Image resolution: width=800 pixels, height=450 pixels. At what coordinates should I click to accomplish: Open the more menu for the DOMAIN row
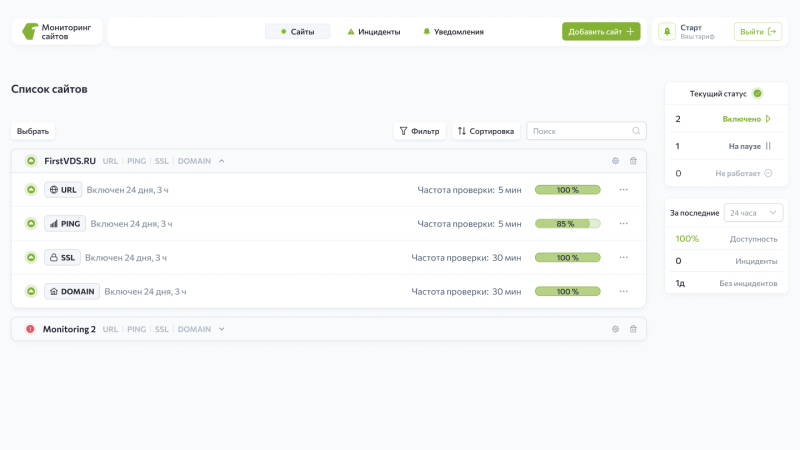pyautogui.click(x=623, y=291)
